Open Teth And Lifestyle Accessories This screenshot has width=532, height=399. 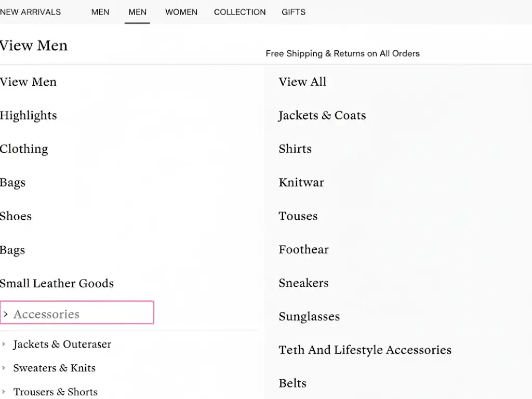tap(365, 350)
